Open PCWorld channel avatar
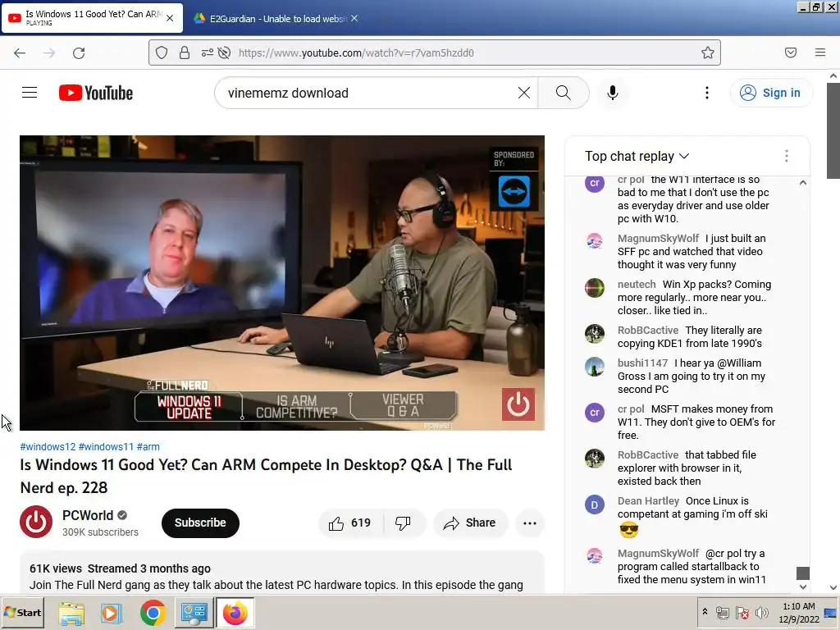This screenshot has height=630, width=840. [36, 522]
